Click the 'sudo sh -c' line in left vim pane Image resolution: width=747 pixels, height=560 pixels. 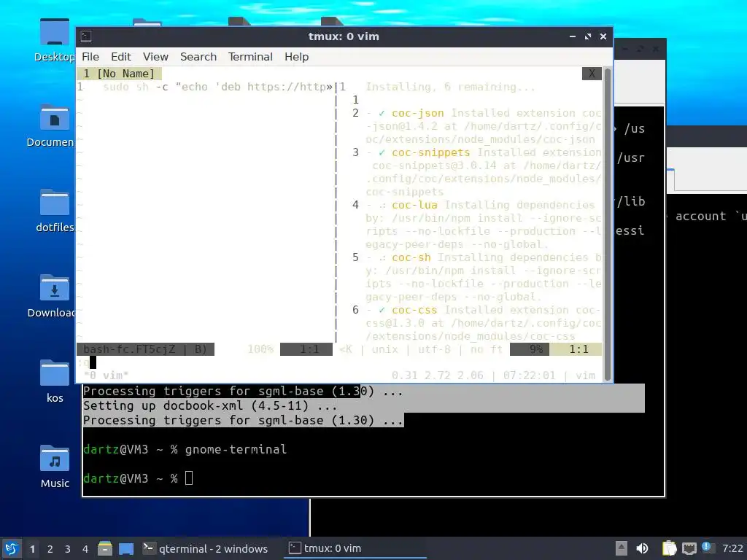tap(217, 87)
